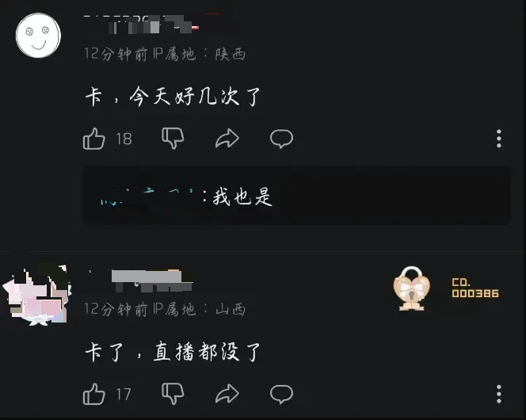
Task: Select the blurred replier name before 我也是
Action: pos(149,197)
